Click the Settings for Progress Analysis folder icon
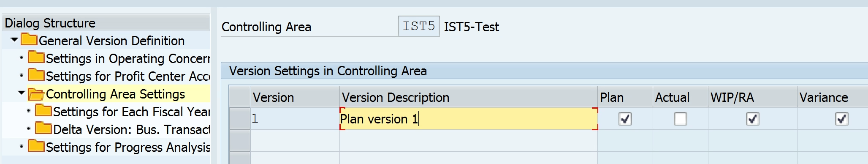Viewport: 868px width, 164px height. click(36, 146)
